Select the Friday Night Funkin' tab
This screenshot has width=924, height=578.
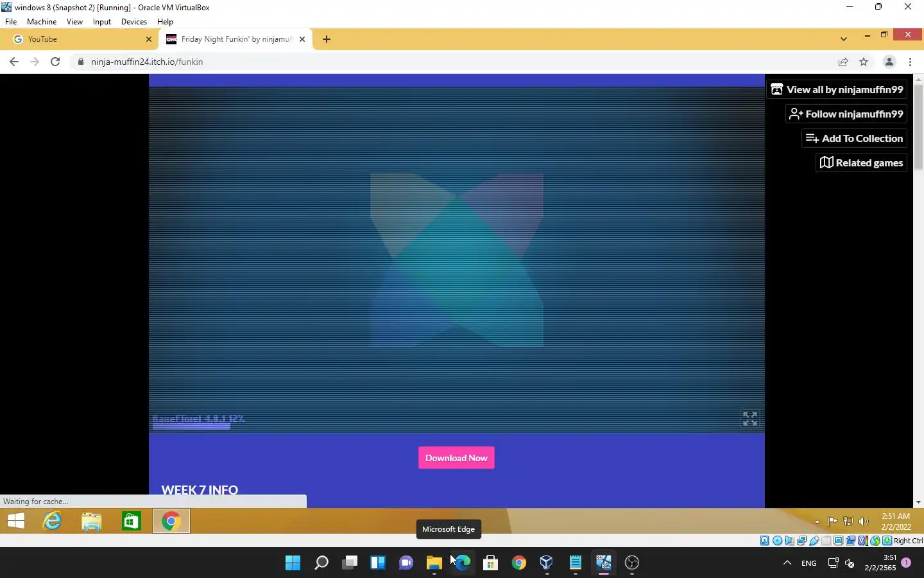235,39
